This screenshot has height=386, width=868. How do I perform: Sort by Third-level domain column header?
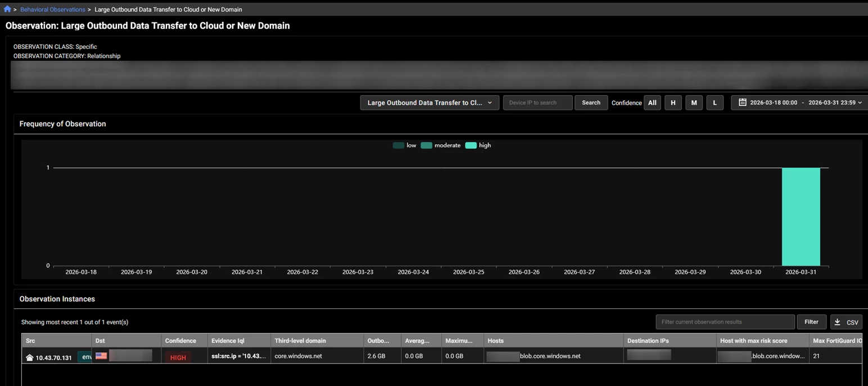[x=317, y=340]
